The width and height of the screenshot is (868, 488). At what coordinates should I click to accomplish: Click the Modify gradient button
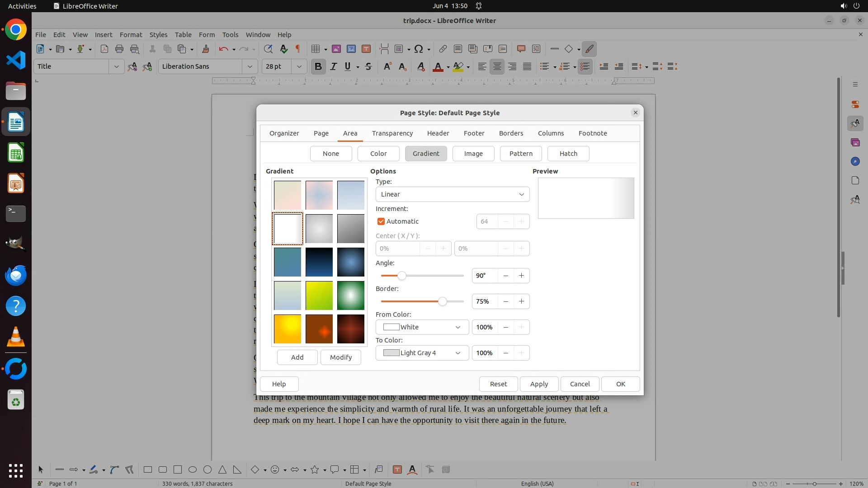(340, 357)
